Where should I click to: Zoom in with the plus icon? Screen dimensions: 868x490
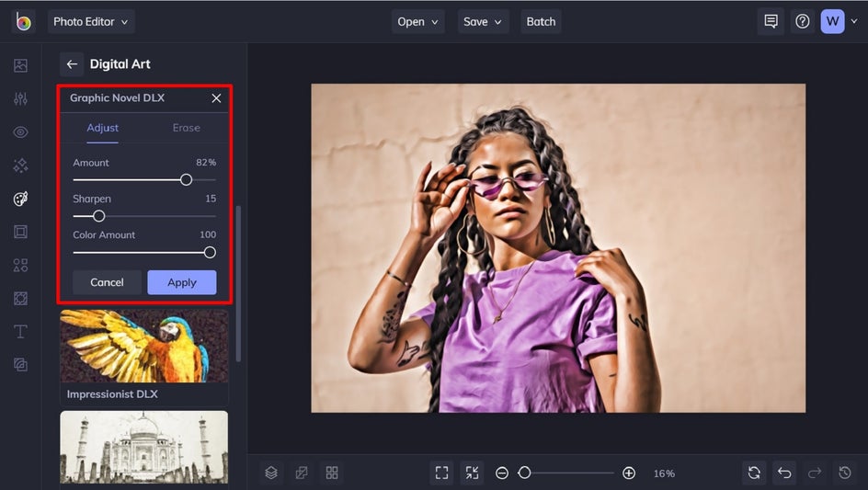(x=629, y=473)
